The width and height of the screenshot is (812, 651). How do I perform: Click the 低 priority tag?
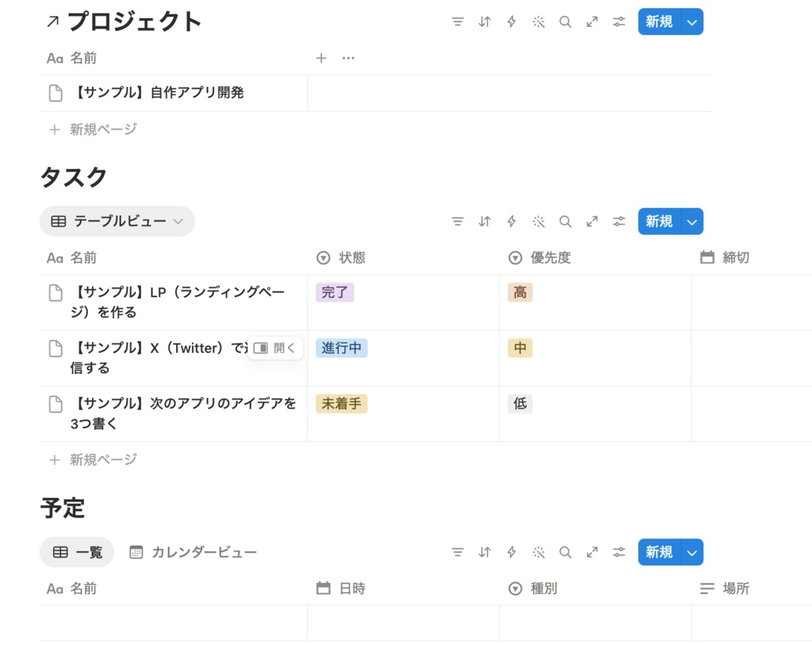(x=520, y=404)
